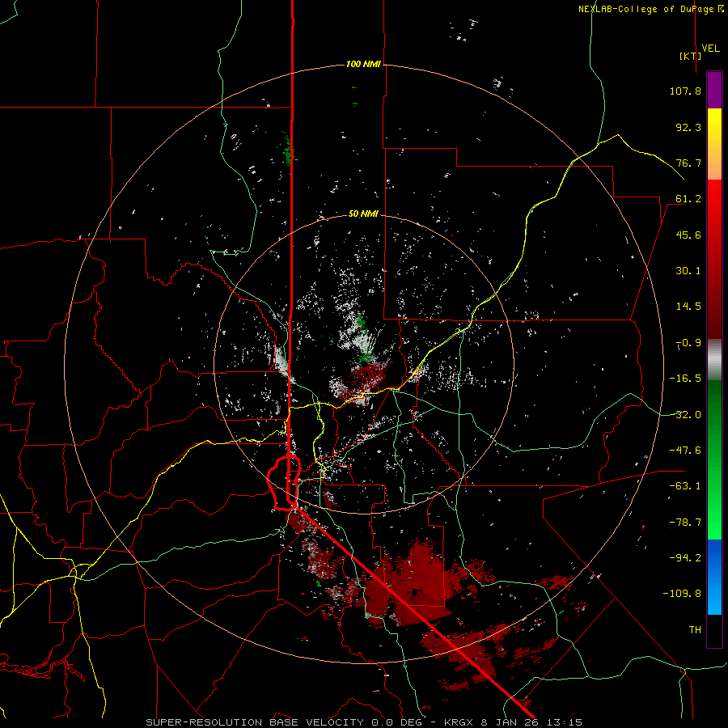
Task: Click the "[KT]" units label
Action: pos(691,56)
